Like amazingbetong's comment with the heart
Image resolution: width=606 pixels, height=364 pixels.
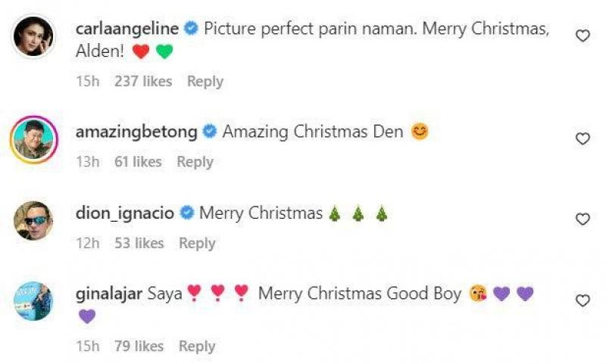pos(583,138)
